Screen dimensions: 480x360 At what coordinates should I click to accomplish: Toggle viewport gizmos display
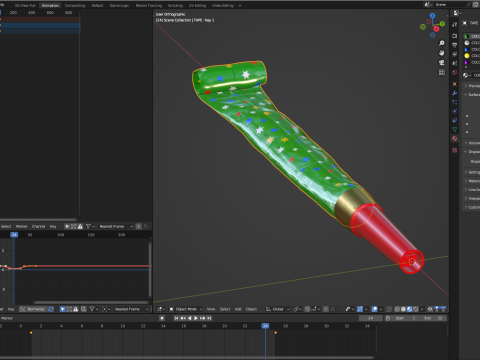pyautogui.click(x=360, y=309)
